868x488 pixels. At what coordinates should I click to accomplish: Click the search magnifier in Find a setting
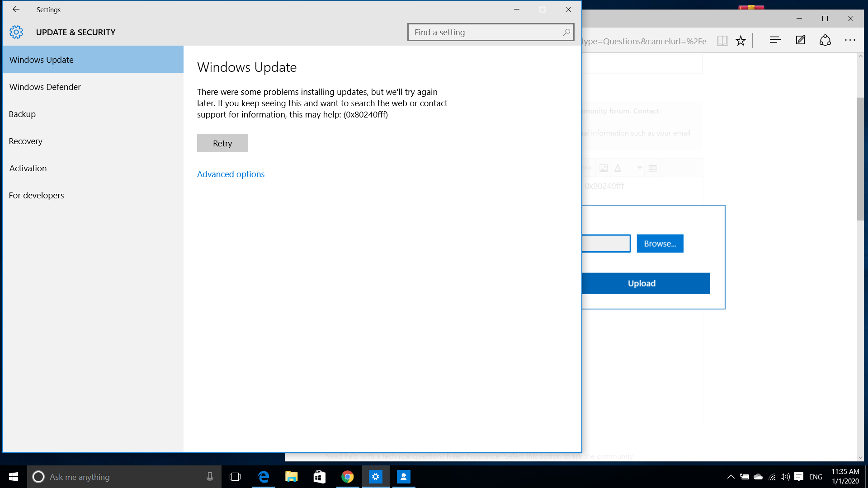pyautogui.click(x=566, y=32)
